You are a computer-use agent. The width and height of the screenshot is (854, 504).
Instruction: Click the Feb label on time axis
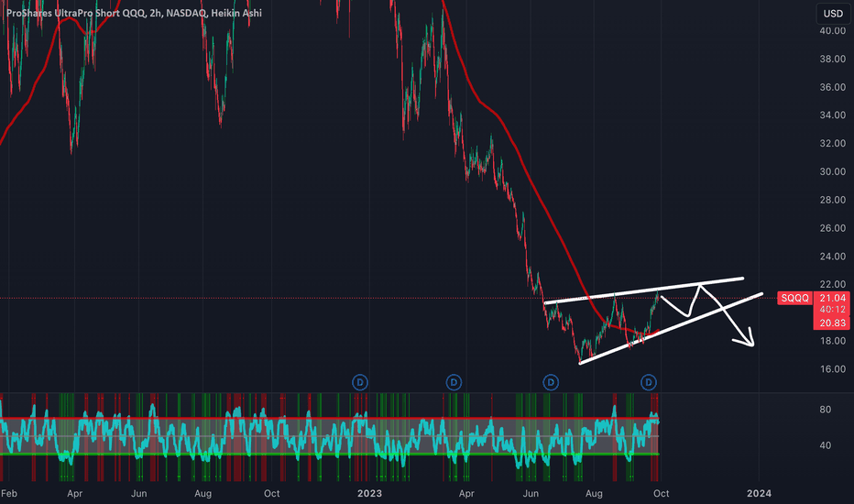point(9,493)
